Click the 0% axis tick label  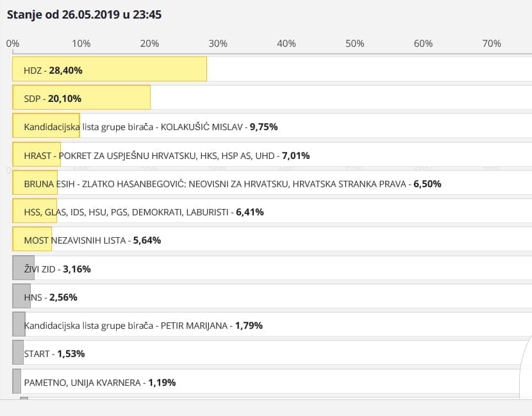click(12, 44)
